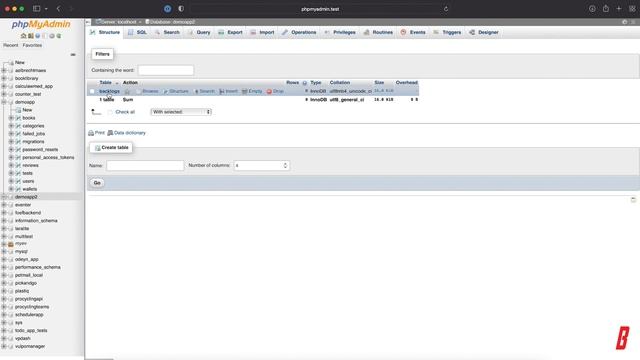Open the With selected dropdown

181,112
